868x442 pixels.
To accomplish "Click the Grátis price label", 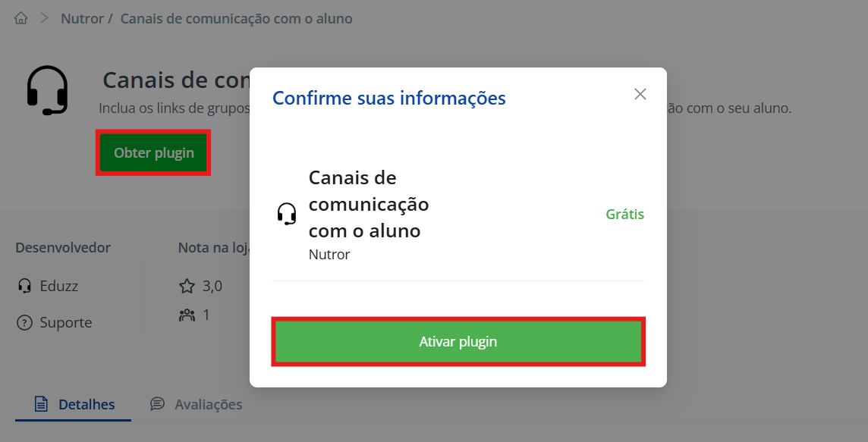I will tap(624, 215).
